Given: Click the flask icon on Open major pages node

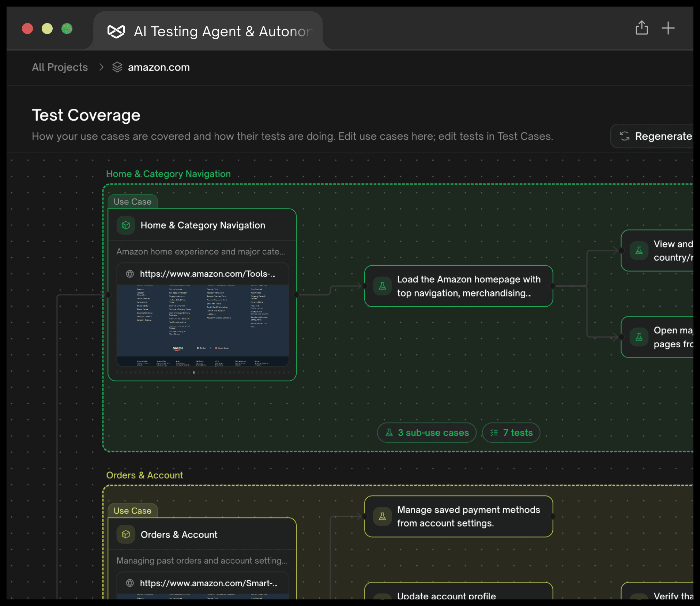Looking at the screenshot, I should coord(639,337).
